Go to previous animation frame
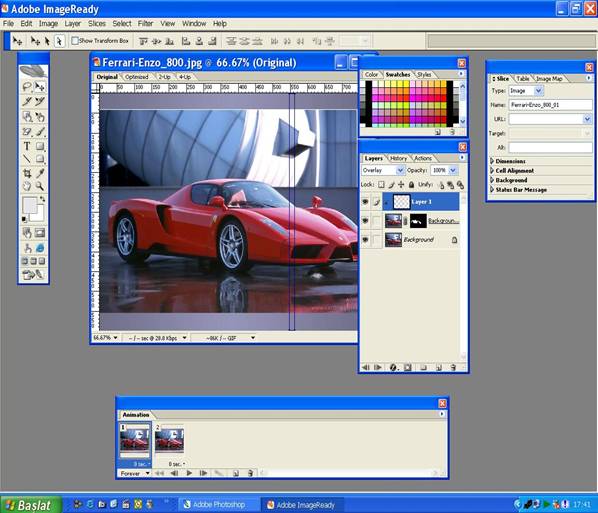Screen dimensions: 598x513 174,473
